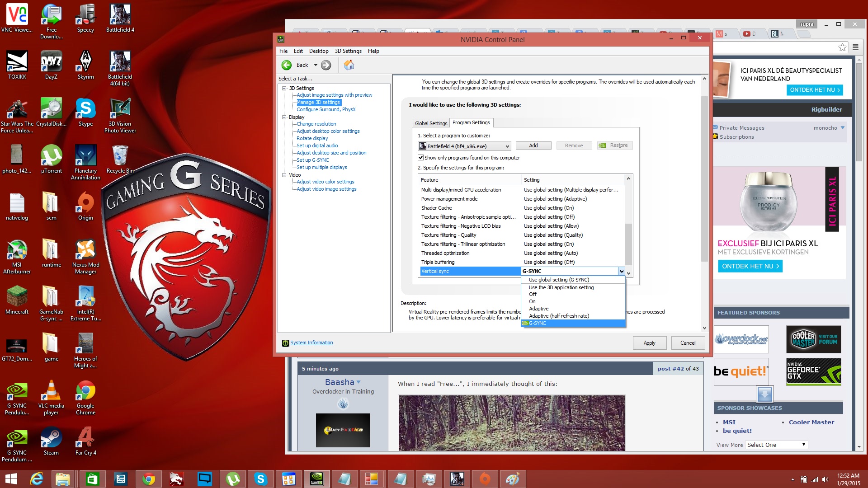Open Adjust image settings with preview
868x488 pixels.
pos(335,95)
